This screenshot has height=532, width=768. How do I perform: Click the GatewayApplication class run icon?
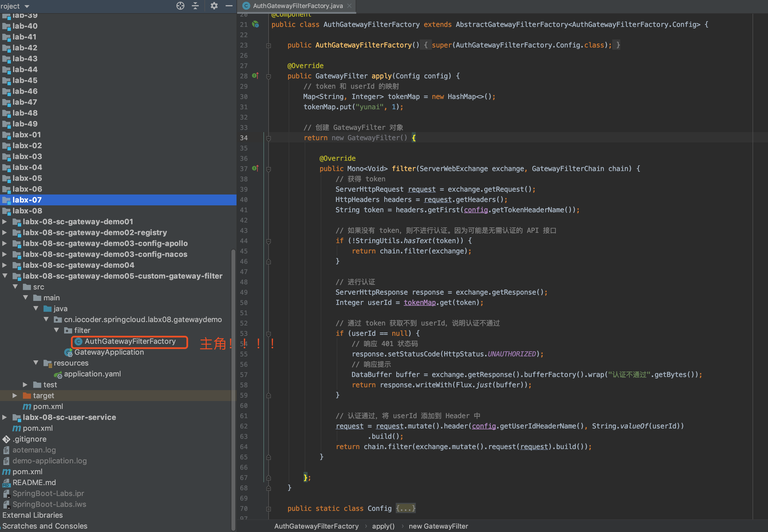[x=68, y=352]
